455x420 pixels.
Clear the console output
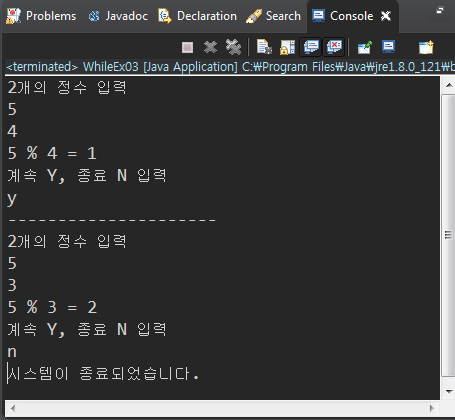[x=264, y=47]
